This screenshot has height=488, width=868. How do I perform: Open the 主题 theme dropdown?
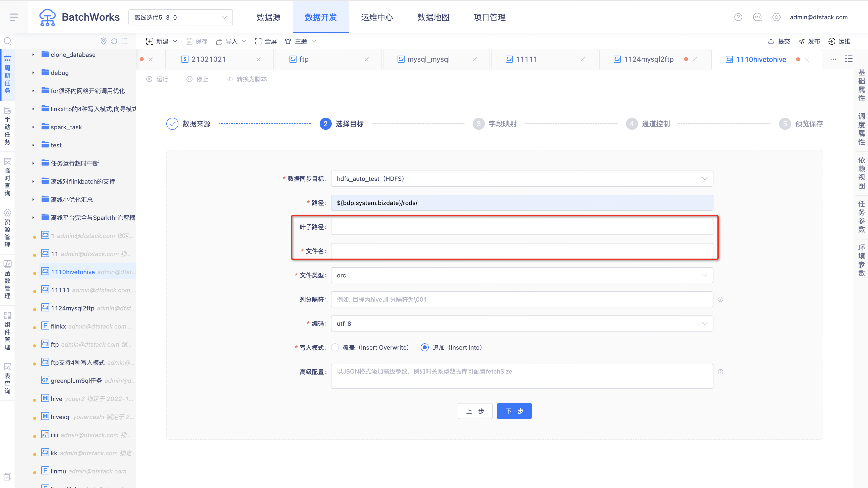pyautogui.click(x=301, y=41)
